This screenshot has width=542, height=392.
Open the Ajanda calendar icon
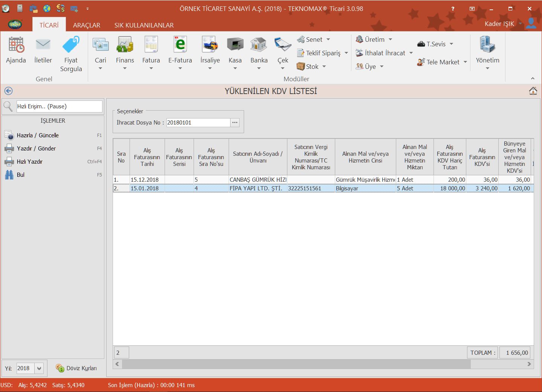[x=16, y=45]
